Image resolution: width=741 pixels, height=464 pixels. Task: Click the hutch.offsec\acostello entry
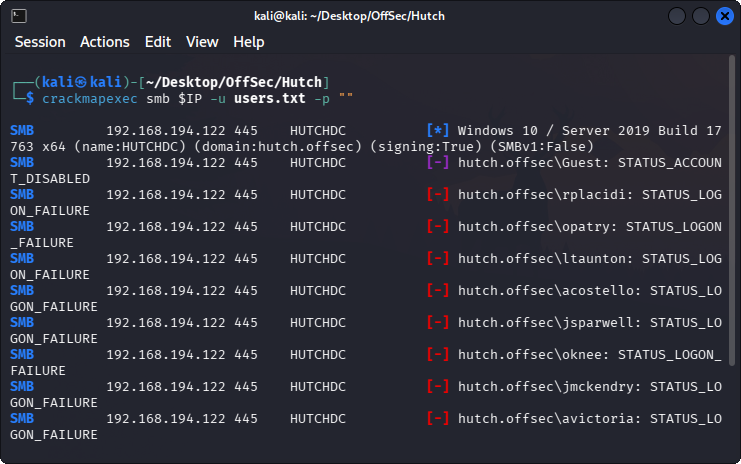click(x=550, y=291)
